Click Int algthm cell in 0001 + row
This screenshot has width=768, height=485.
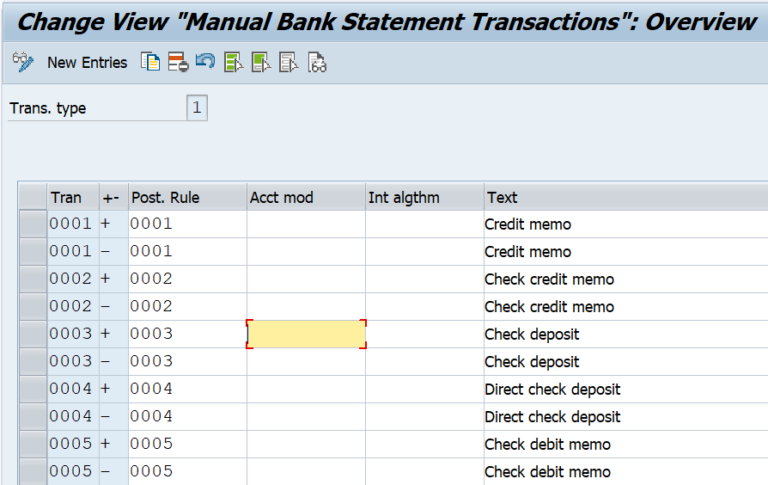pyautogui.click(x=425, y=224)
